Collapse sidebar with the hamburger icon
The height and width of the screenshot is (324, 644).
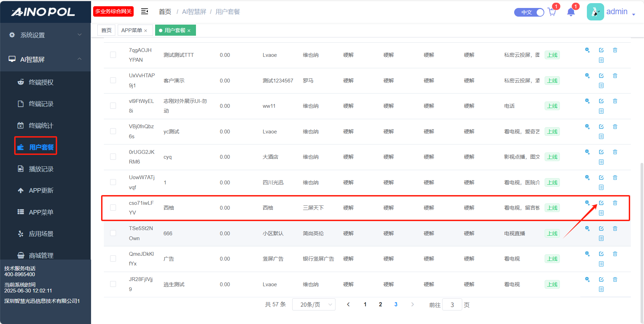(x=145, y=12)
